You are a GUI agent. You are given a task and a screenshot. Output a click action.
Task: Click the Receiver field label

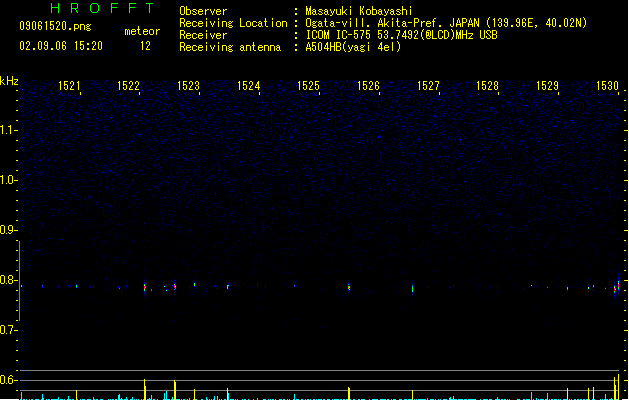click(x=203, y=35)
